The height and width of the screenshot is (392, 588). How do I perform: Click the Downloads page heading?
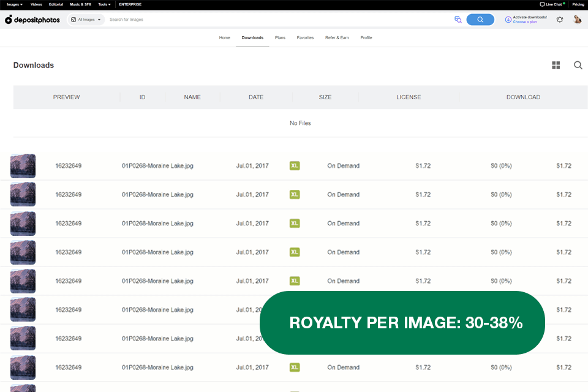pyautogui.click(x=34, y=66)
